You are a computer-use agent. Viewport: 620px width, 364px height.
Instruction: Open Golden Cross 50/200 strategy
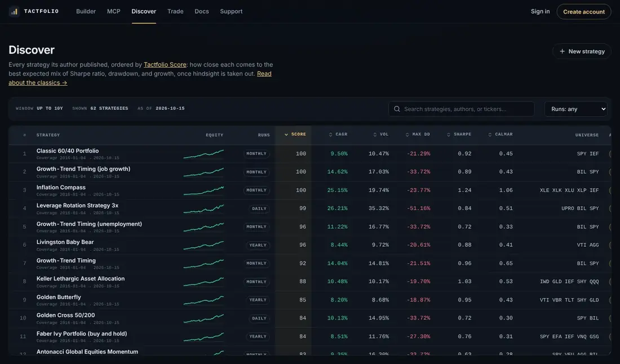65,315
